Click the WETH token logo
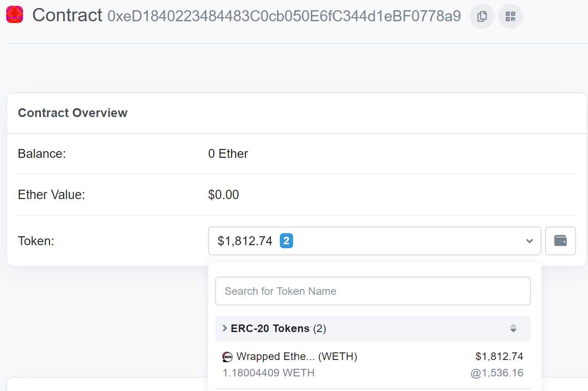 (x=227, y=357)
